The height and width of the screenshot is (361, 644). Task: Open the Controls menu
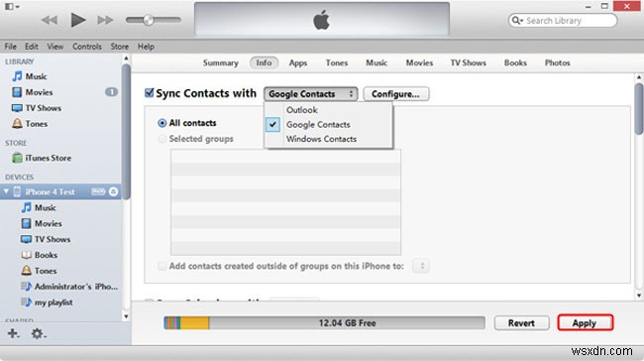click(86, 47)
